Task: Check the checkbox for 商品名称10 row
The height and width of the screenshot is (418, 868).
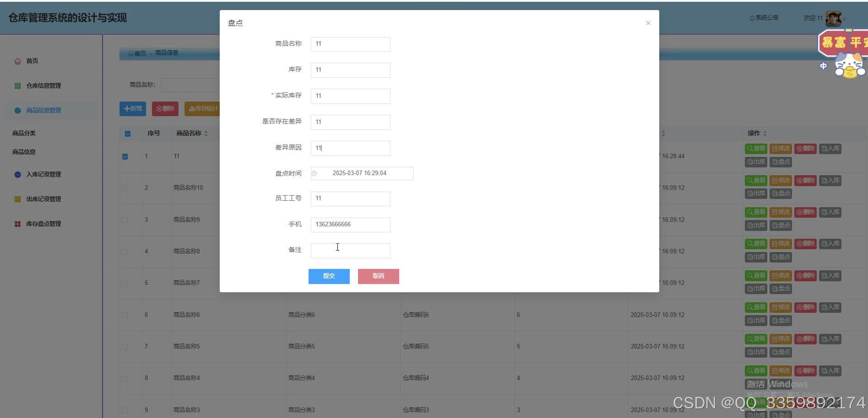Action: pyautogui.click(x=125, y=188)
